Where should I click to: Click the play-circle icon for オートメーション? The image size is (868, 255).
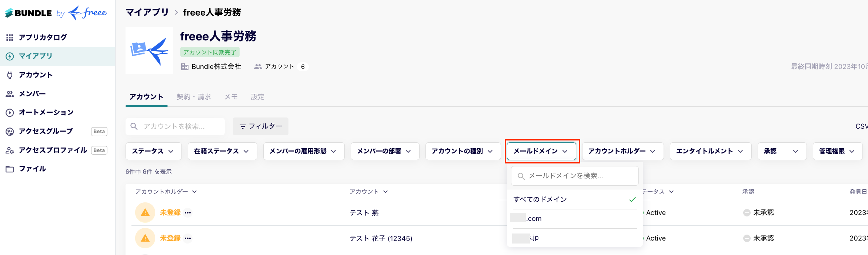(10, 113)
